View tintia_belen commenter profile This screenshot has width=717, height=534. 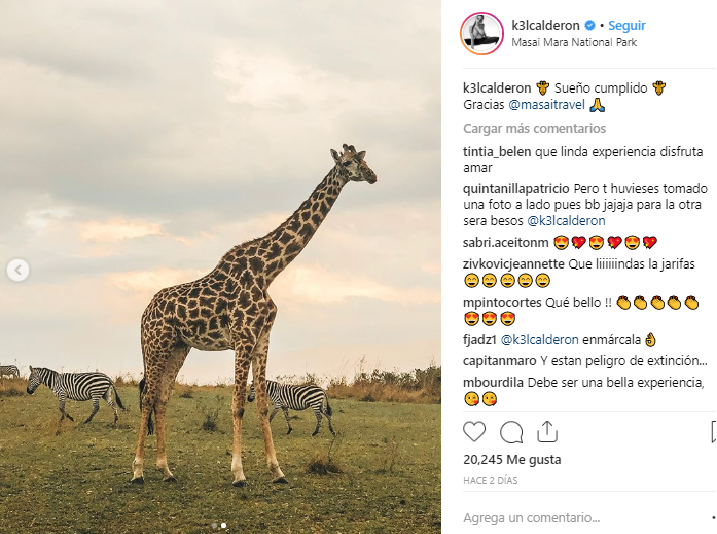click(x=497, y=152)
